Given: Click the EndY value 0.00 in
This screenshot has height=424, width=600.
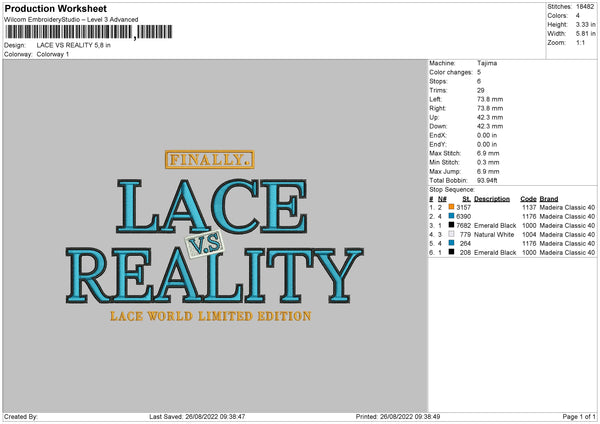Looking at the screenshot, I should pyautogui.click(x=487, y=145).
